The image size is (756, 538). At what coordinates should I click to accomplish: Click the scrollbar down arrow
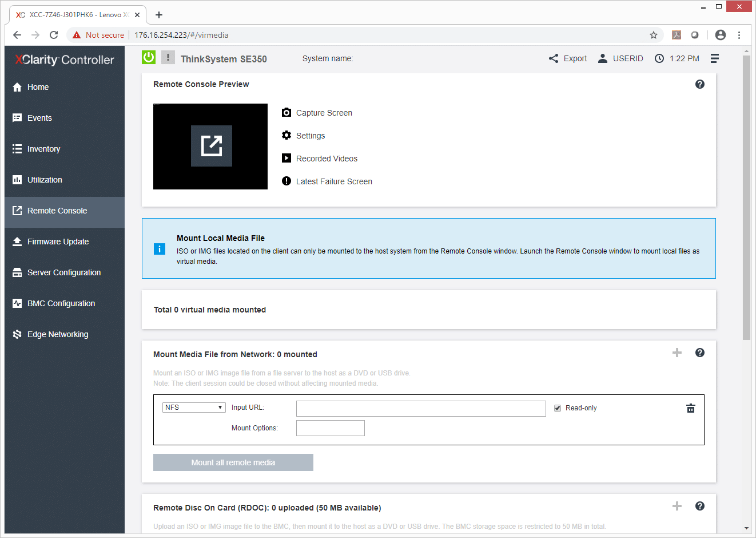tap(746, 528)
